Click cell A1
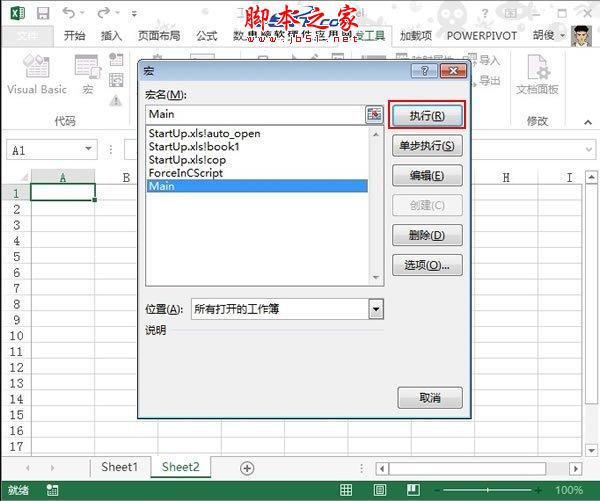600x501 pixels. point(63,192)
